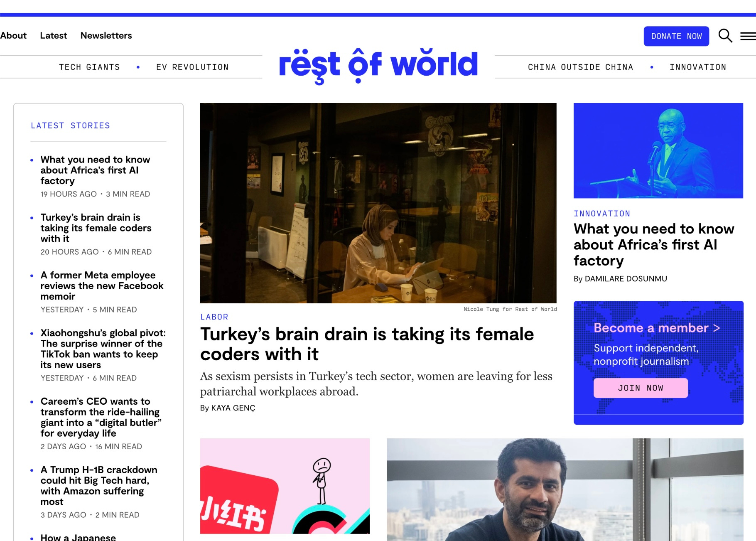
Task: Click the Latest Stories heading
Action: pyautogui.click(x=71, y=125)
